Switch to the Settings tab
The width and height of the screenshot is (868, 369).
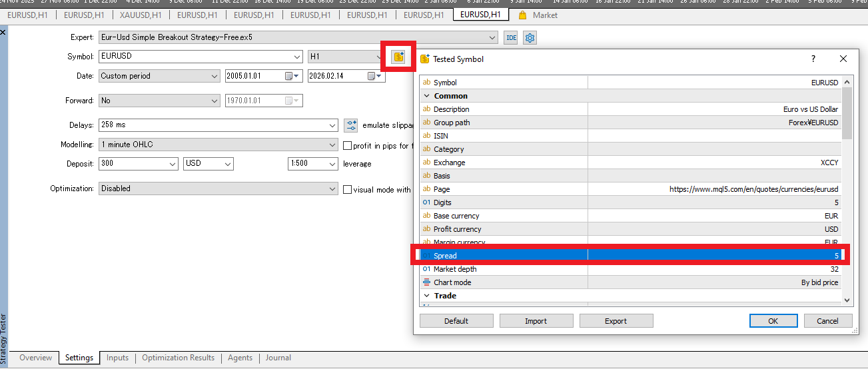point(79,358)
